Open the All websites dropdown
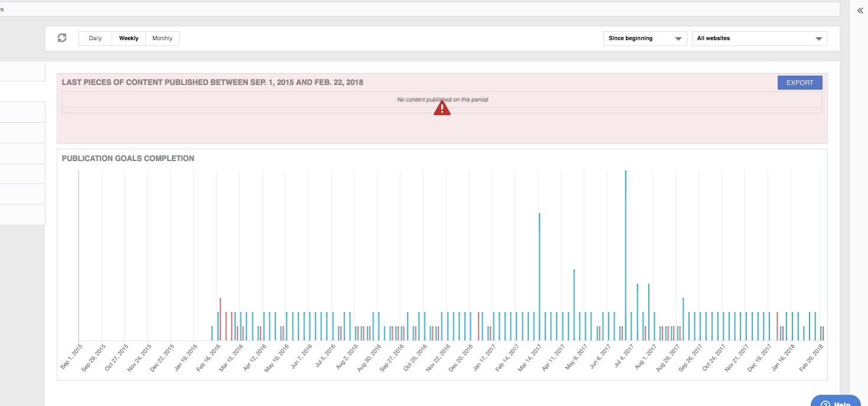The height and width of the screenshot is (406, 868). click(x=759, y=38)
